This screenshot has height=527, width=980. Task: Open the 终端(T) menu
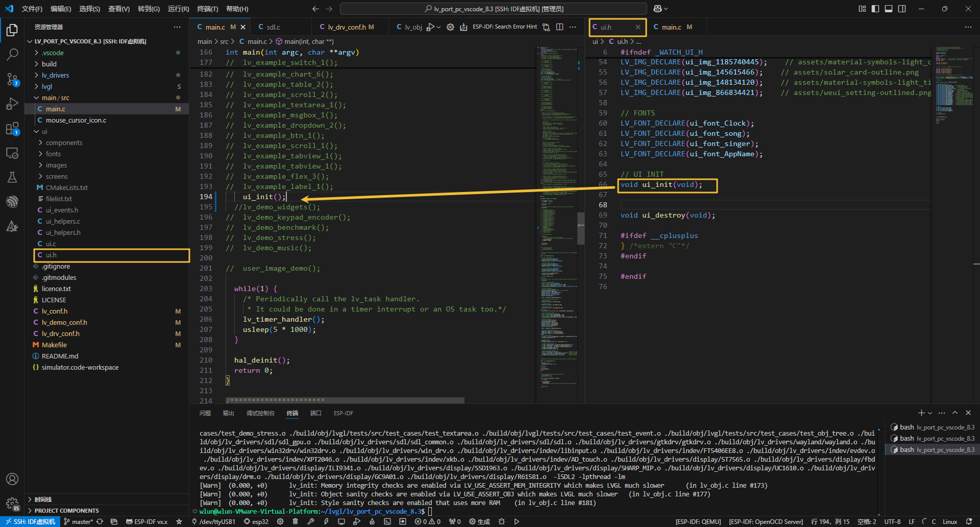(207, 9)
